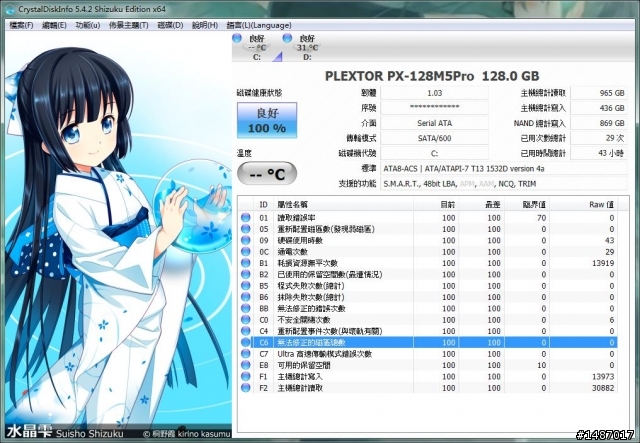Select row F2 主機總計讀取

point(427,388)
